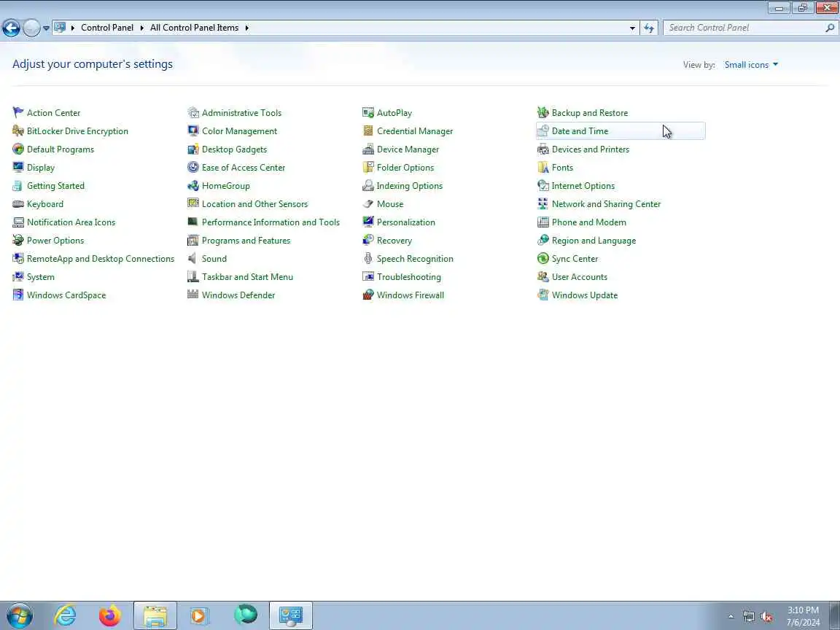Click the Mouse icon
The image size is (840, 630).
pos(368,203)
